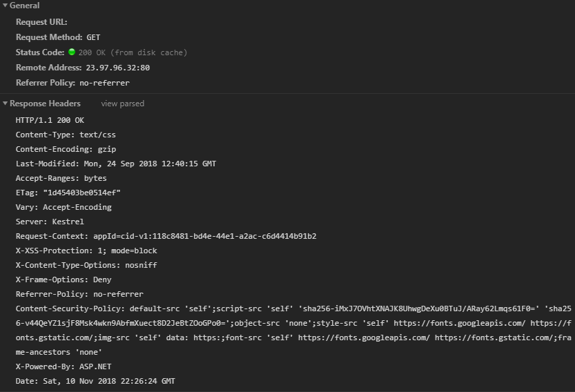Select the General section heading
The width and height of the screenshot is (575, 392).
(x=25, y=6)
